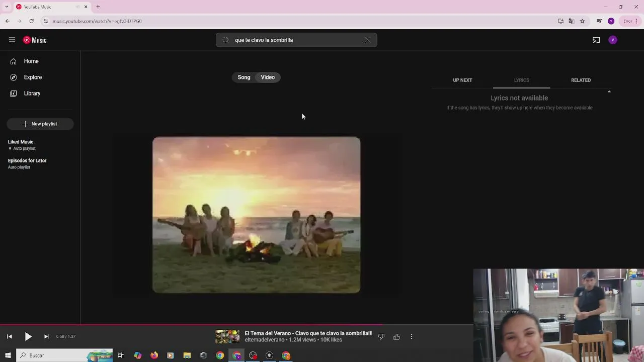644x362 pixels.
Task: Go back in browser
Action: pyautogui.click(x=7, y=21)
